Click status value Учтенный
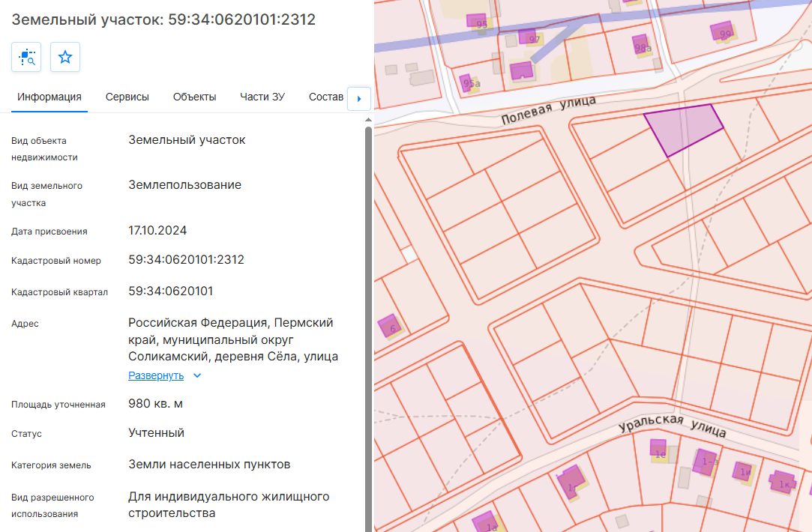Image resolution: width=812 pixels, height=532 pixels. [157, 433]
